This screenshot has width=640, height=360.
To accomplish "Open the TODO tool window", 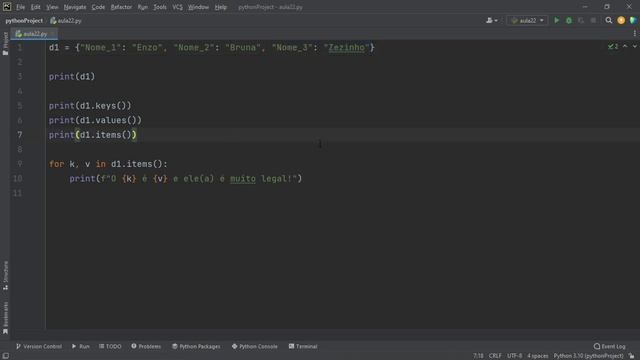I will (110, 346).
